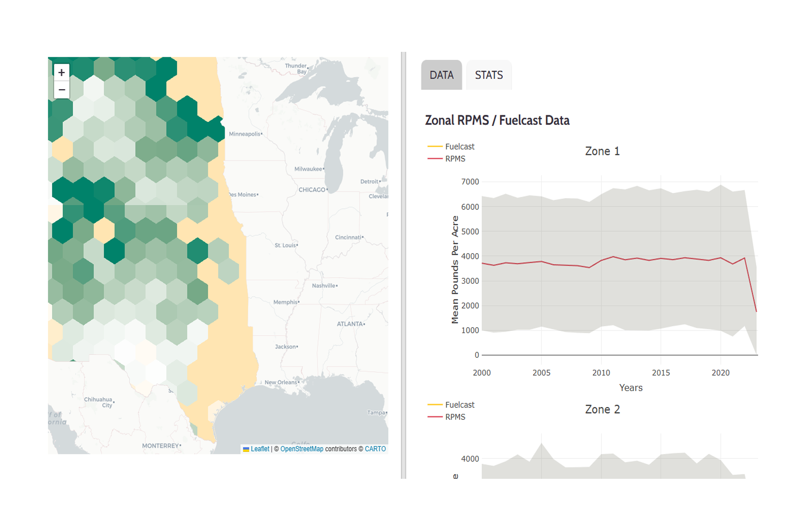This screenshot has width=798, height=532.
Task: Click the vertical divider between map and panel
Action: pos(403,265)
